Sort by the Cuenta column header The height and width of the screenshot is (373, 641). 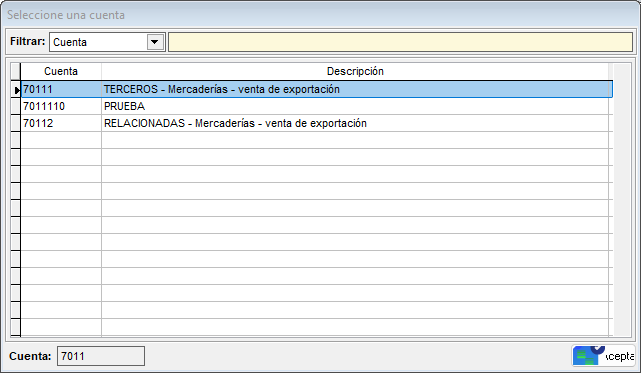[x=61, y=71]
